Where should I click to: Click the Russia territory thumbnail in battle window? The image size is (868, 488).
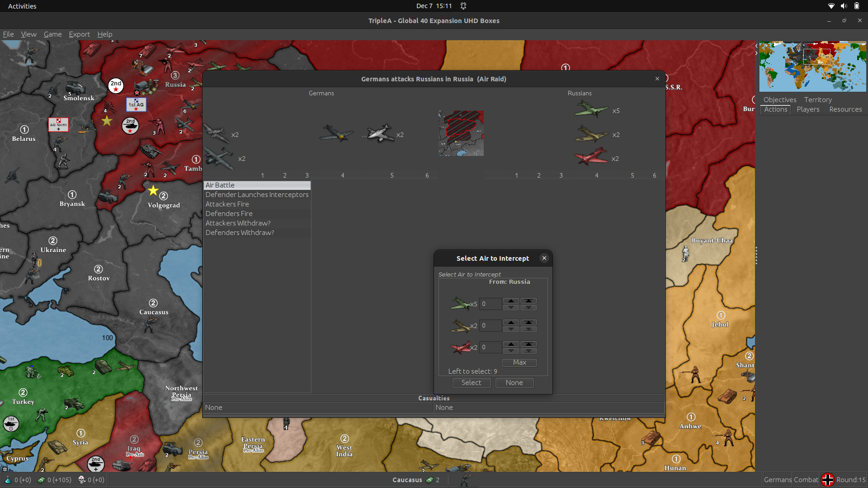(x=461, y=133)
